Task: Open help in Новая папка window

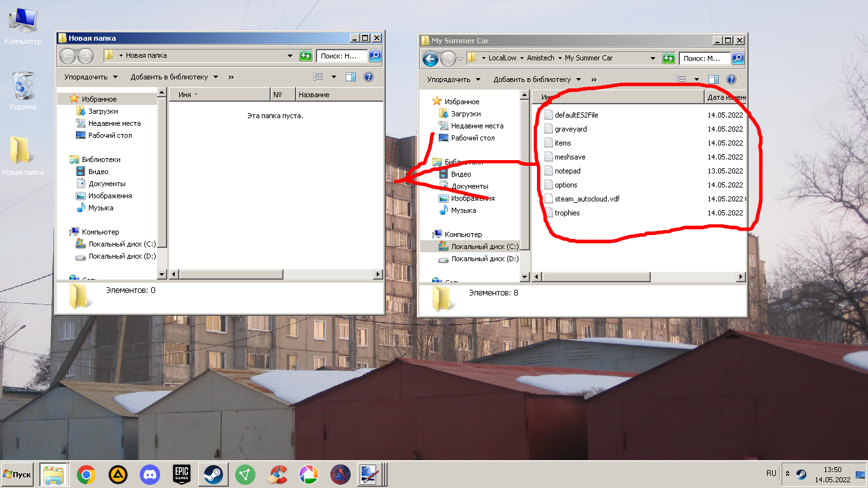Action: pos(368,77)
